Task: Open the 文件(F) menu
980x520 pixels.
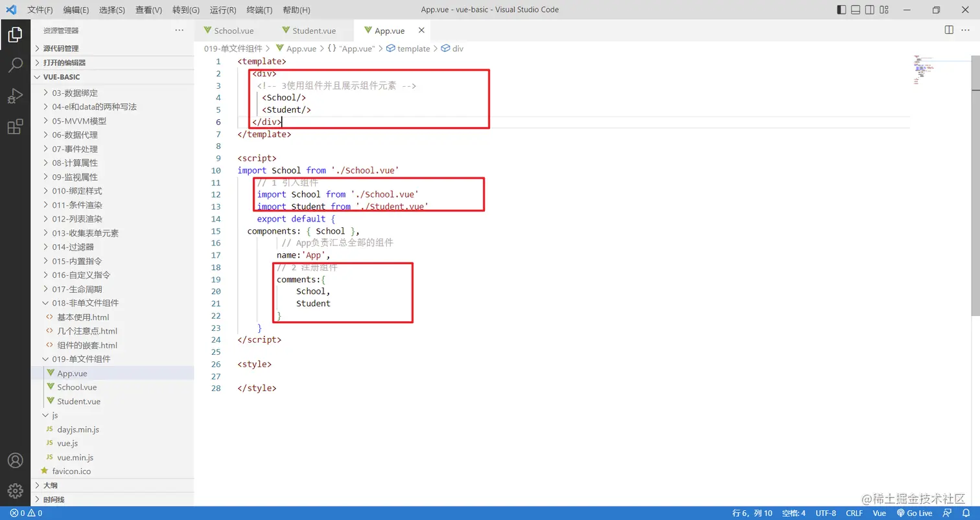Action: (40, 10)
